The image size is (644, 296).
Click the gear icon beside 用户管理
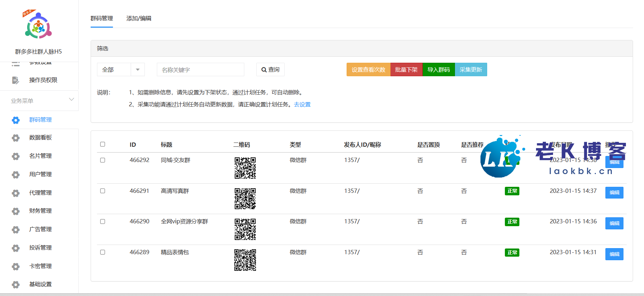pyautogui.click(x=16, y=175)
